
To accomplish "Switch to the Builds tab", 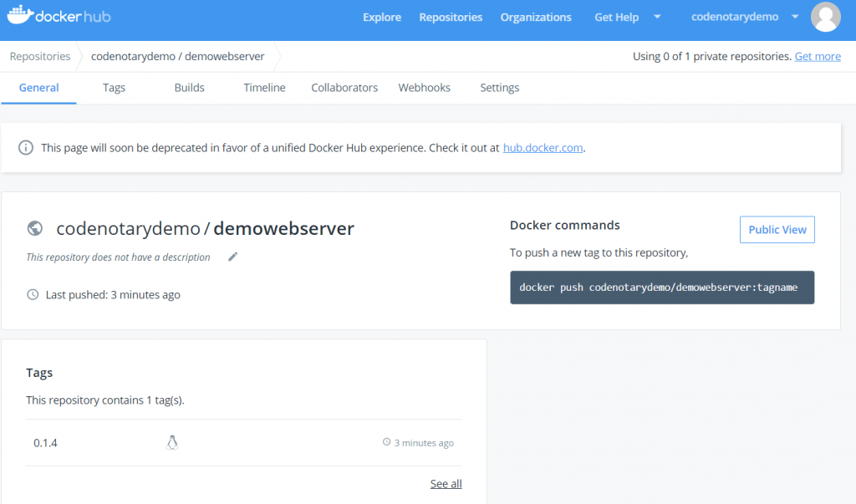I will pyautogui.click(x=190, y=88).
